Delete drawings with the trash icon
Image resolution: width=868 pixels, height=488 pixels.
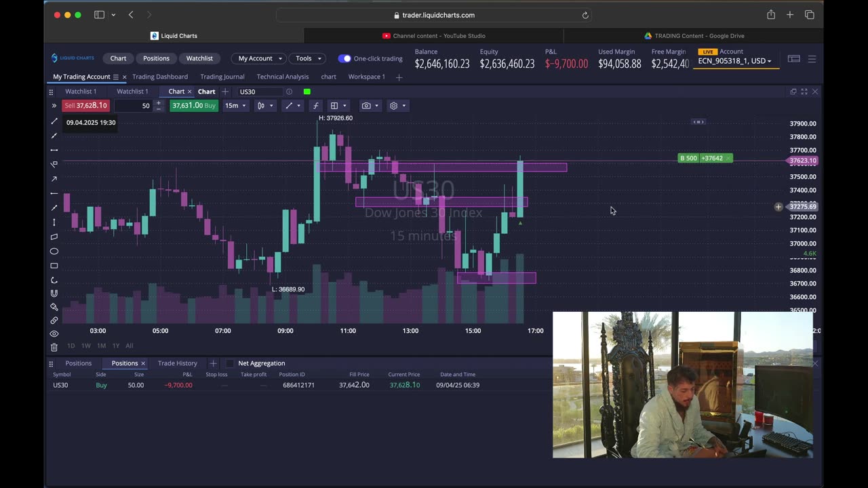[x=54, y=347]
